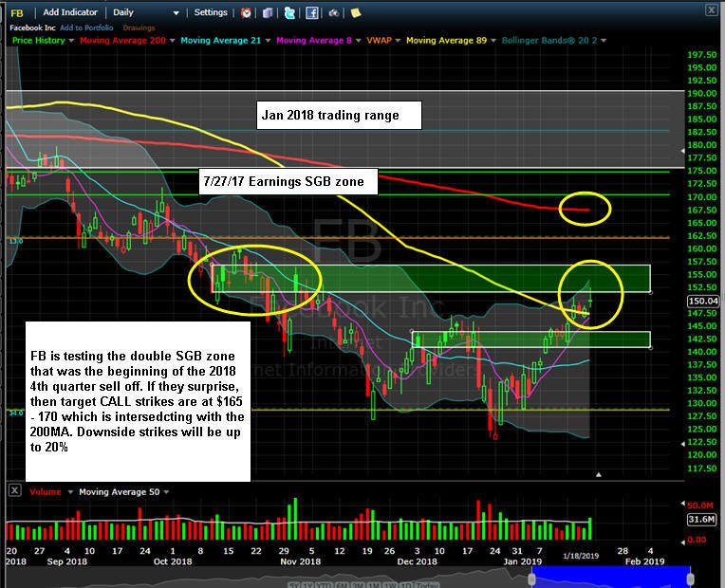Select the 'FB is testing the double SGB' note
725x588 pixels.
pyautogui.click(x=138, y=401)
